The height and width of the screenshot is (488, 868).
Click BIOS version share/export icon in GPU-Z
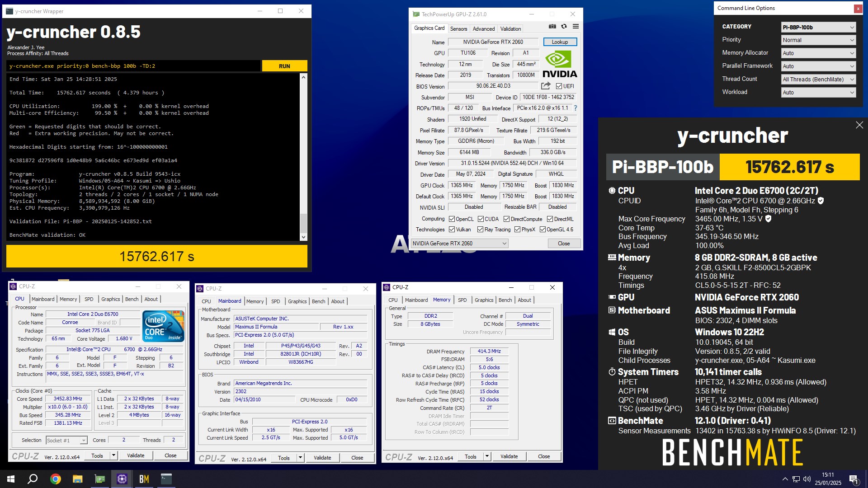546,86
